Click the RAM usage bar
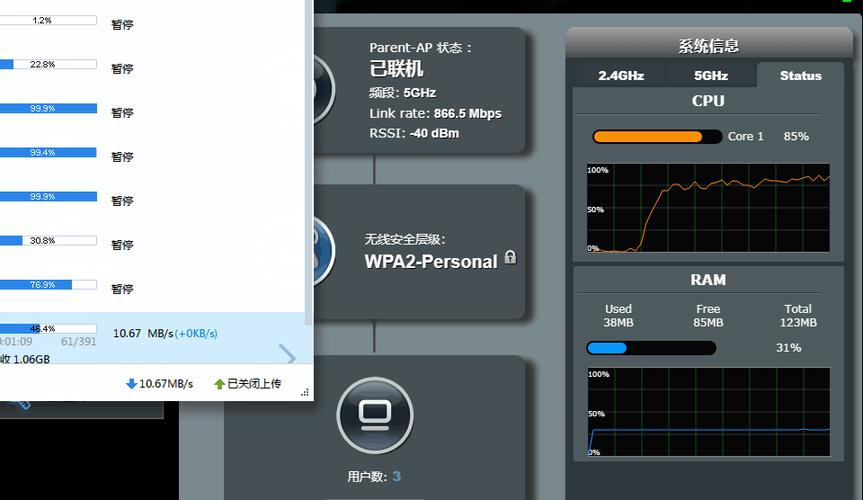The image size is (863, 500). pos(651,348)
